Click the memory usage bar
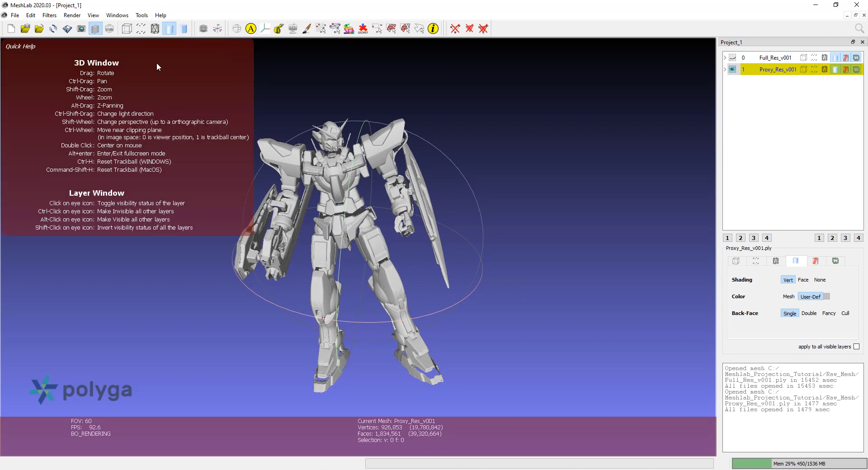The image size is (868, 470). pos(799,464)
